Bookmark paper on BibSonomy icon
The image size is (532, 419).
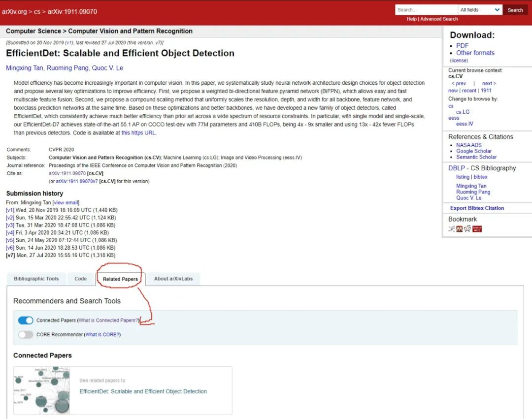pos(460,229)
